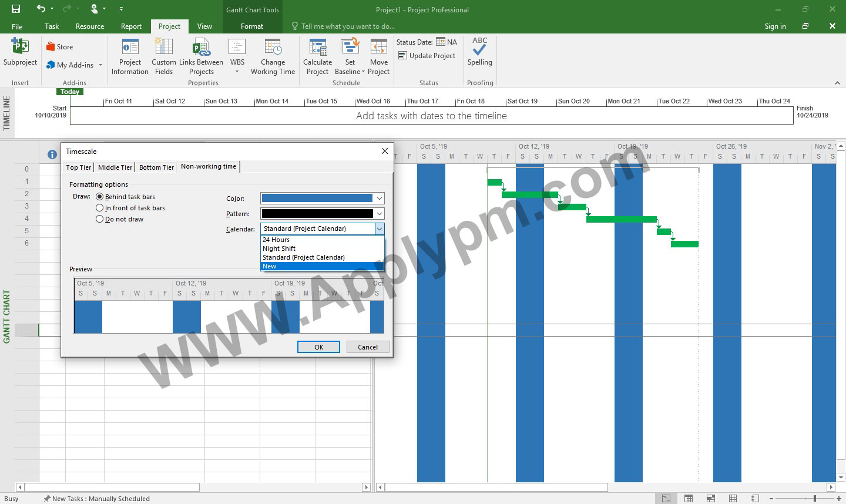
Task: Click the Redo icon
Action: pos(66,9)
